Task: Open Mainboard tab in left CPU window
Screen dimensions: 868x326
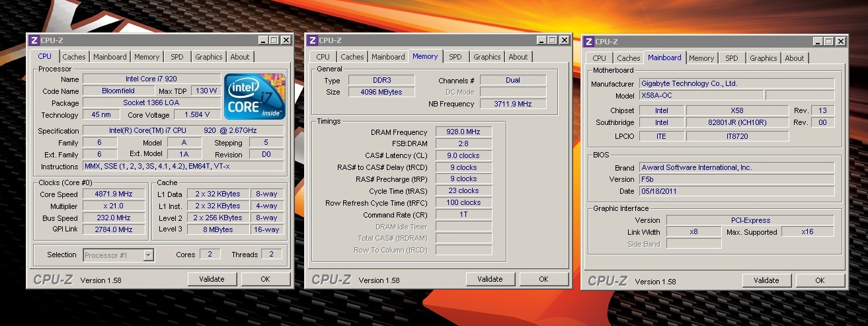Action: tap(110, 57)
